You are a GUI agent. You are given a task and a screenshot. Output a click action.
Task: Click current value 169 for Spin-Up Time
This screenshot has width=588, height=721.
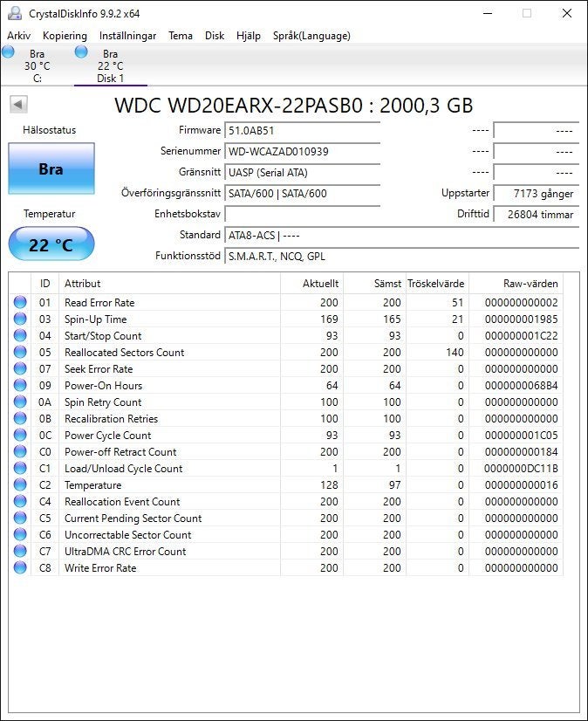(329, 319)
